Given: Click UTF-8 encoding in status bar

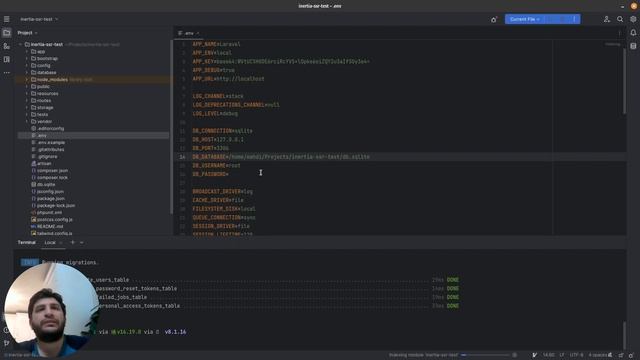Looking at the screenshot, I should point(577,355).
